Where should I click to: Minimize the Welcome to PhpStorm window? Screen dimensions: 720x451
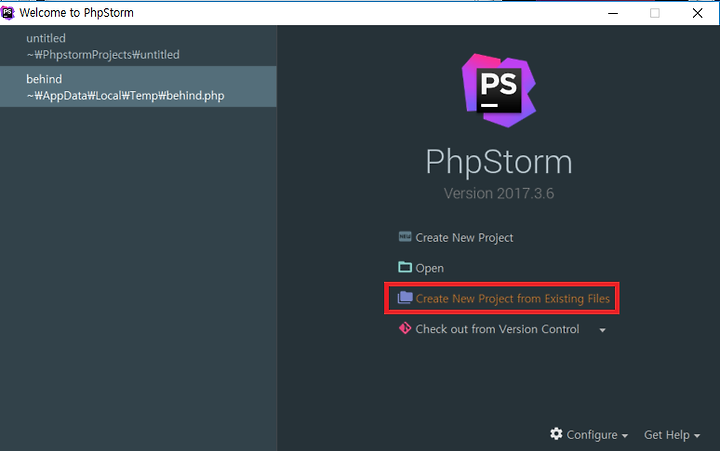[x=613, y=13]
